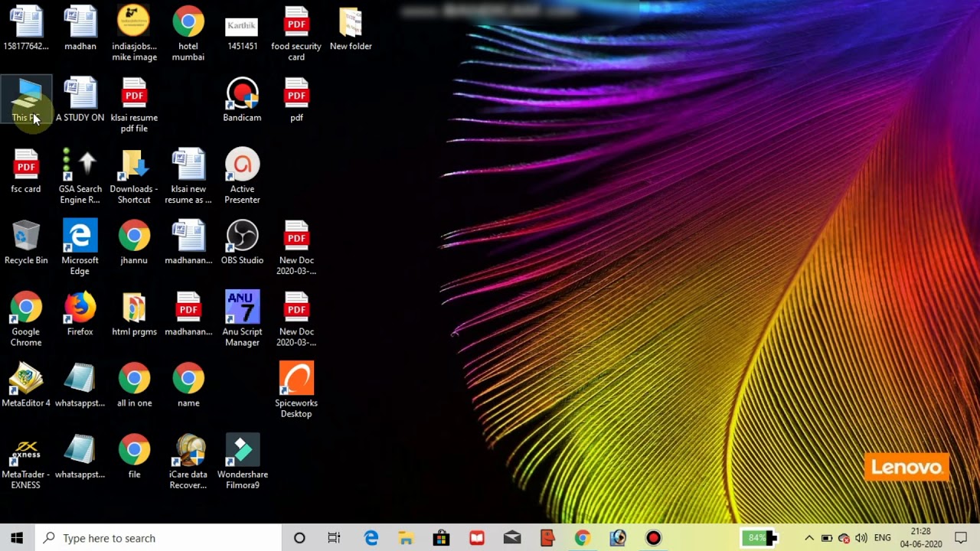Viewport: 980px width, 551px height.
Task: Select the PDF file named pdf
Action: [296, 99]
